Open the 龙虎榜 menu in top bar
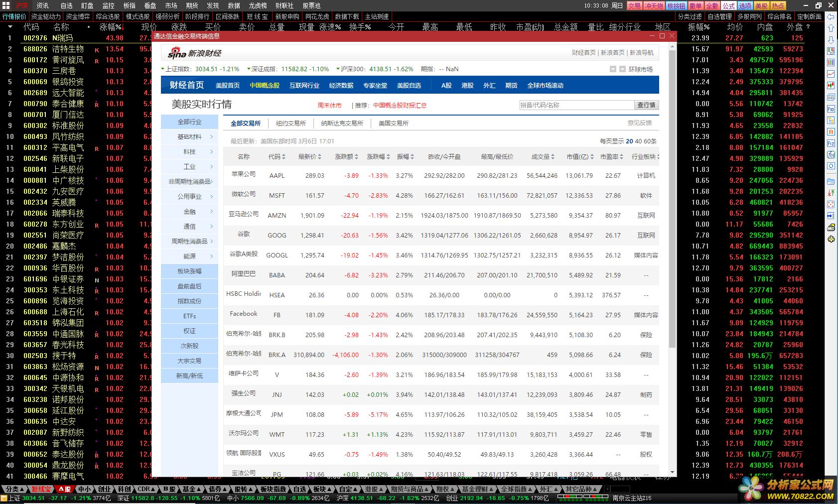This screenshot has height=504, width=838. 258,5
